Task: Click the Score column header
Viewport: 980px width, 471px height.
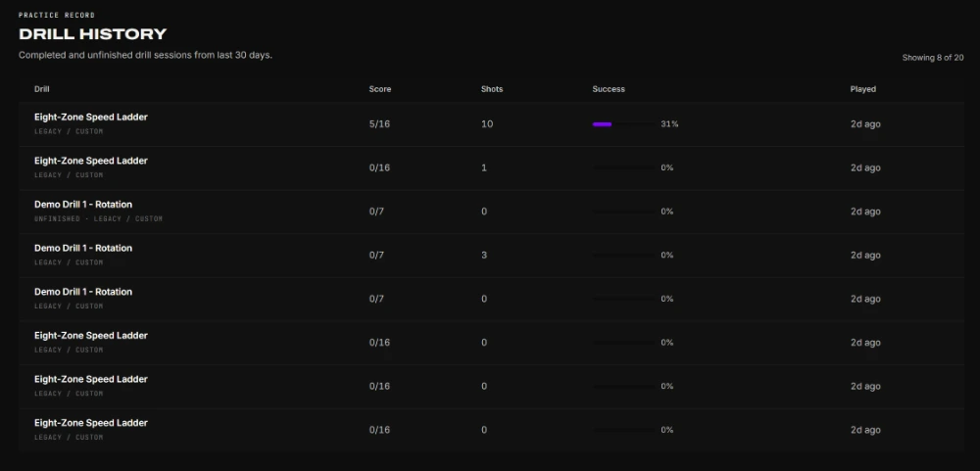Action: (x=380, y=89)
